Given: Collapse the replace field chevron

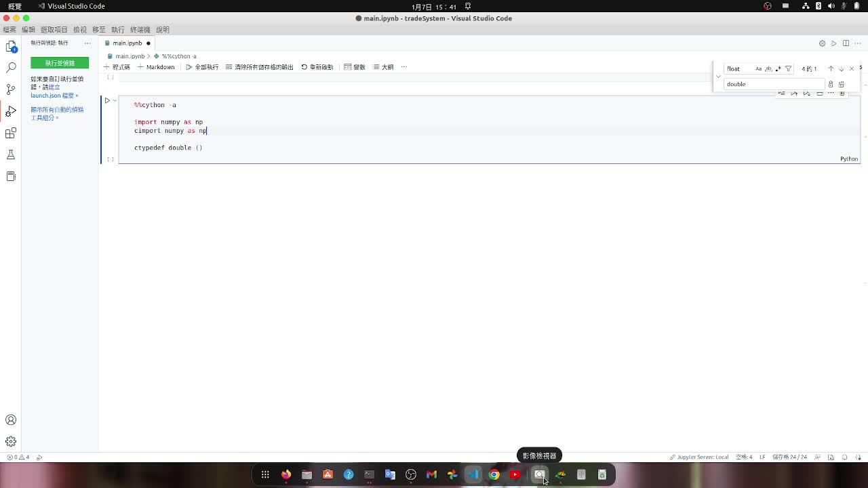Looking at the screenshot, I should 718,76.
